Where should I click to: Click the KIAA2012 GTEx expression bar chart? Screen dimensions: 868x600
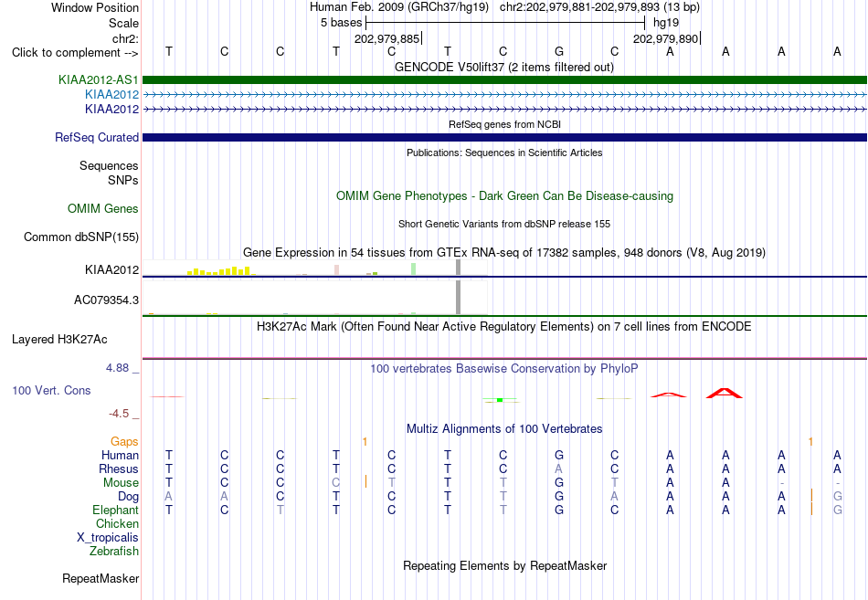pos(315,268)
